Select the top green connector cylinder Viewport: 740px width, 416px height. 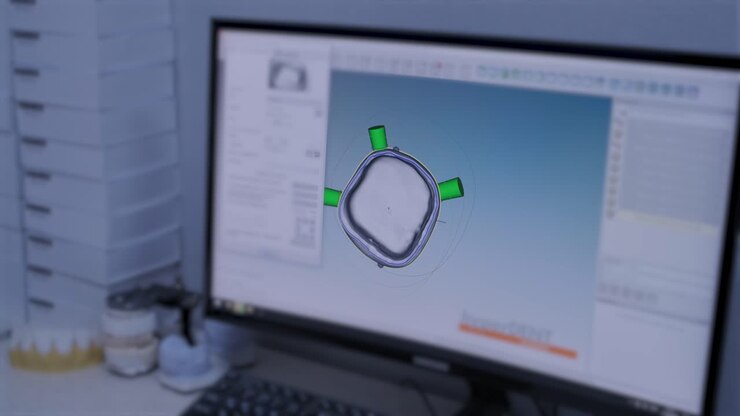click(x=378, y=137)
